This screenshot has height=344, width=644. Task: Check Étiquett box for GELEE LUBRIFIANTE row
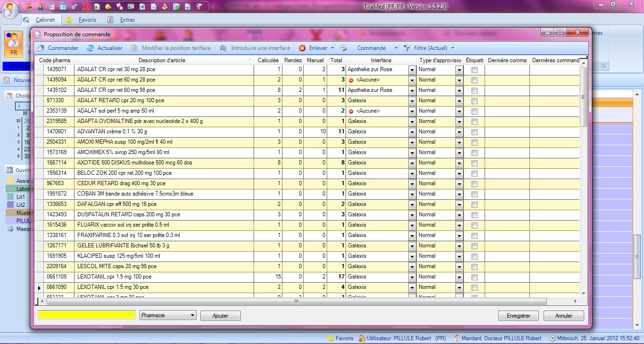click(474, 246)
